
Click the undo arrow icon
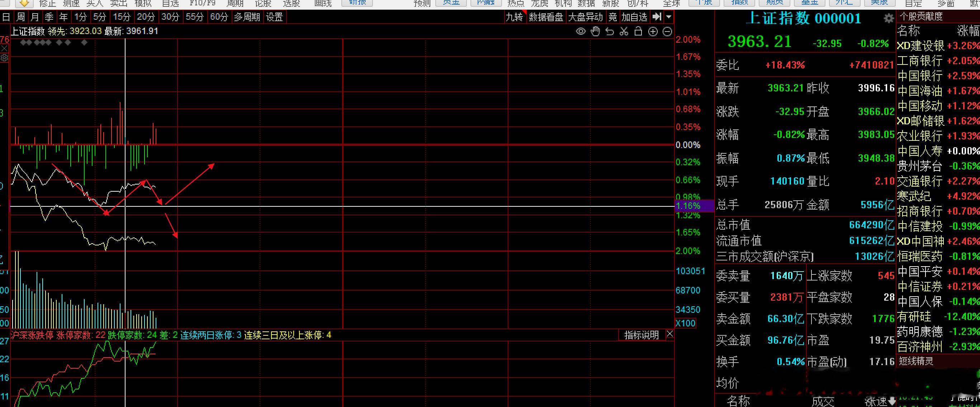(610, 32)
